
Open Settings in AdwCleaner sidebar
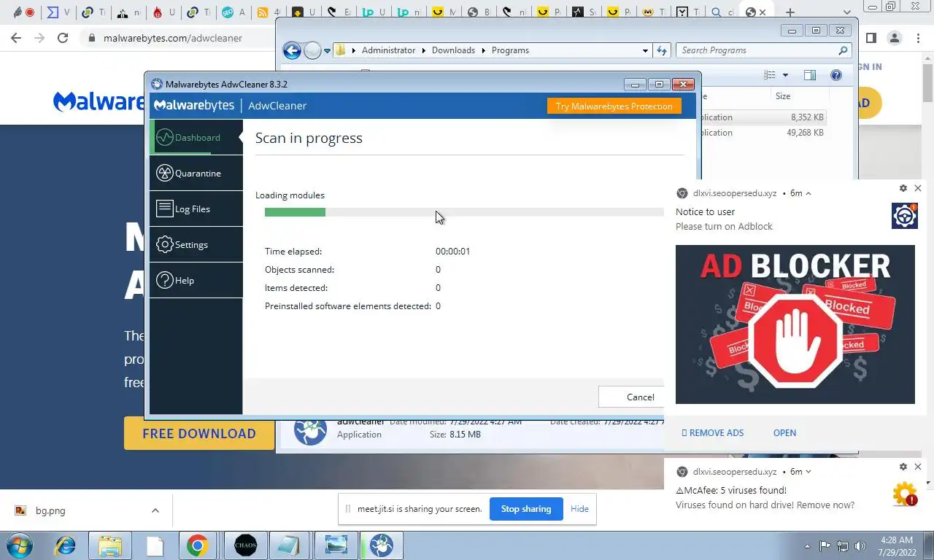pos(196,244)
